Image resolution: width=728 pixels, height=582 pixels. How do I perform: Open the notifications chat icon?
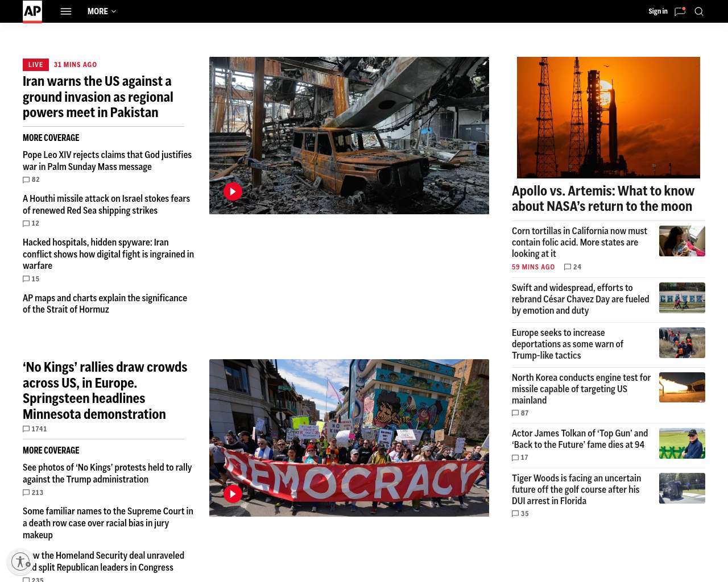point(680,11)
